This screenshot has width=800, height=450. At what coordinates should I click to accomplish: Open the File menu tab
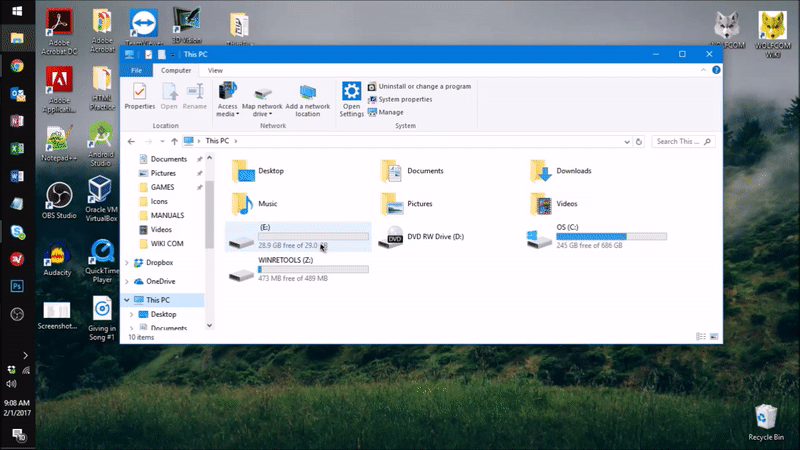click(x=136, y=71)
